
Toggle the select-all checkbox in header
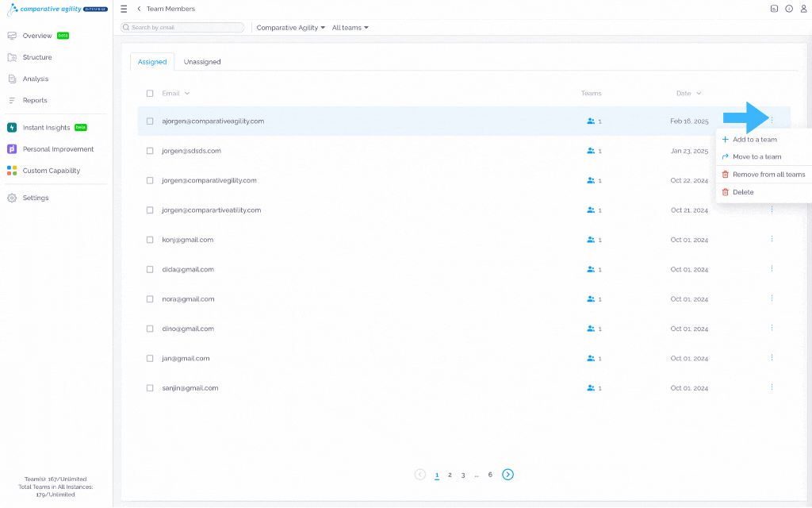(150, 94)
